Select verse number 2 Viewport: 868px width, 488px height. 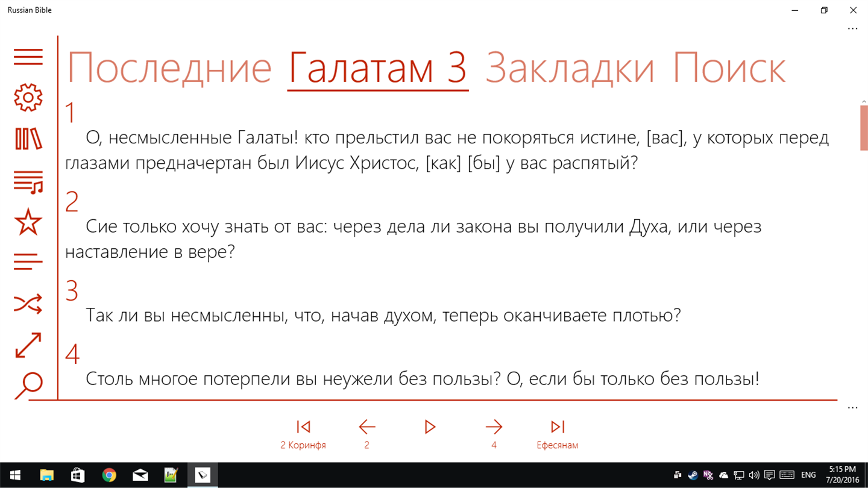tap(72, 202)
